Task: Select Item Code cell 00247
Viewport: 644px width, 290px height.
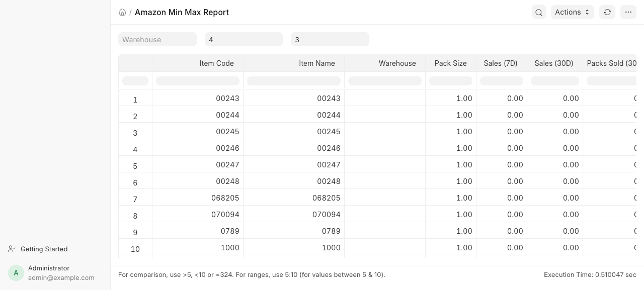Action: [198, 164]
